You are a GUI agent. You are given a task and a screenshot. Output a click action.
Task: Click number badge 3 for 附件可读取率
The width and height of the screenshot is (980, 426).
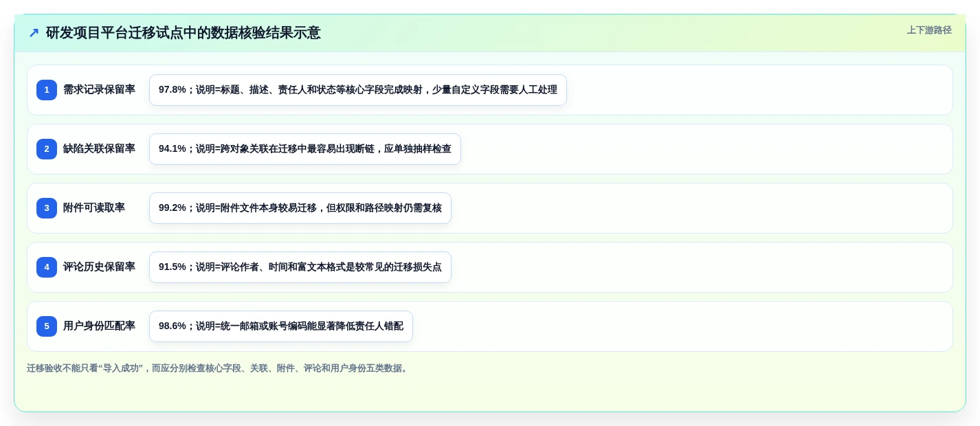[47, 208]
